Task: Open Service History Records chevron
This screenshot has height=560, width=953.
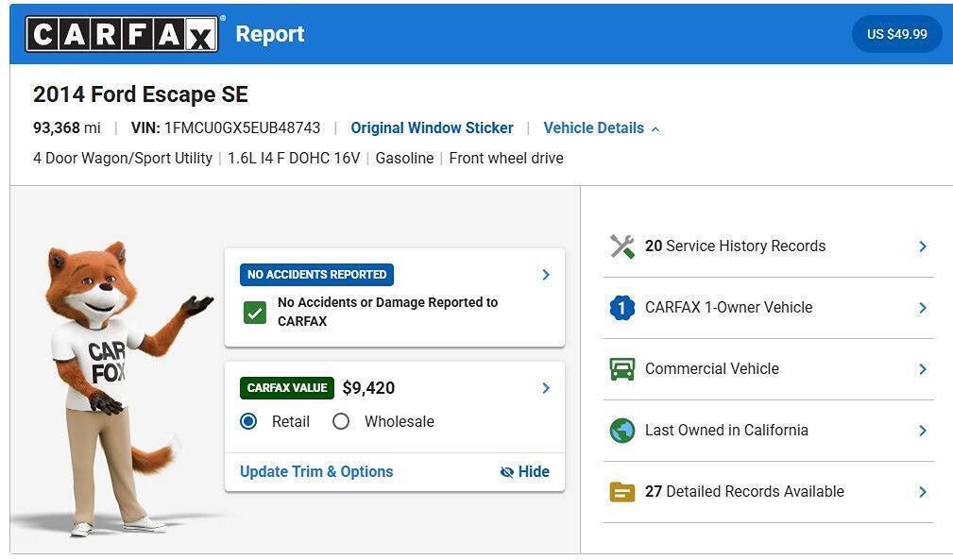Action: [x=923, y=246]
